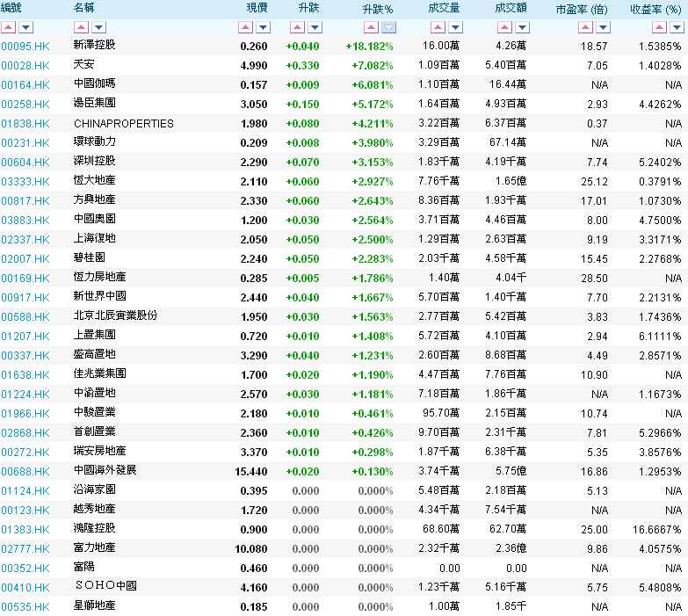Sort 升跌 column ascending arrow
The width and height of the screenshot is (688, 616).
click(297, 27)
